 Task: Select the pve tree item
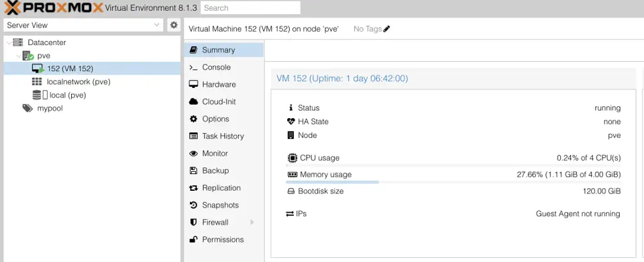(92, 56)
